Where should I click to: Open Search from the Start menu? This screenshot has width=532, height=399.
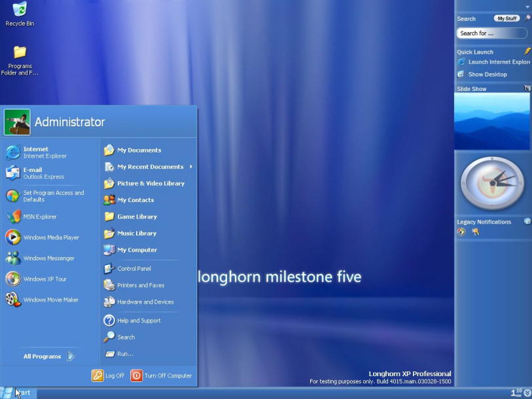[x=120, y=337]
